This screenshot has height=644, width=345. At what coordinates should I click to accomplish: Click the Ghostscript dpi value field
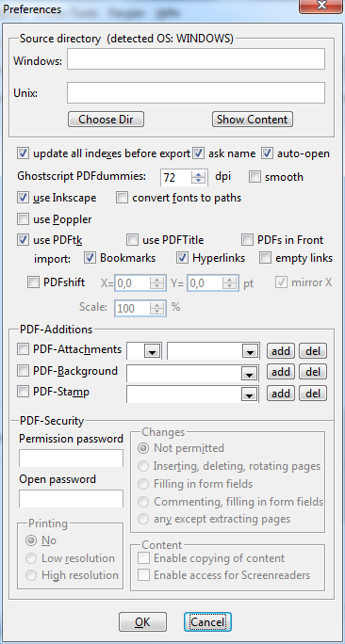pos(176,177)
